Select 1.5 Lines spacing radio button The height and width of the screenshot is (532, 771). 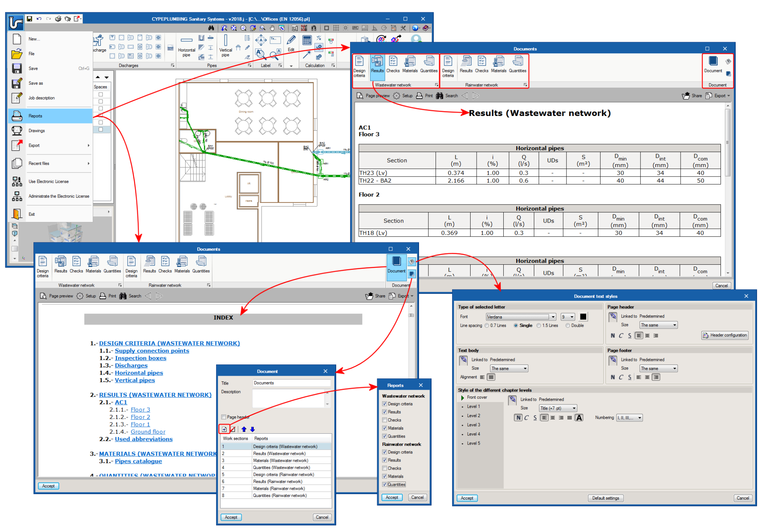(x=539, y=326)
